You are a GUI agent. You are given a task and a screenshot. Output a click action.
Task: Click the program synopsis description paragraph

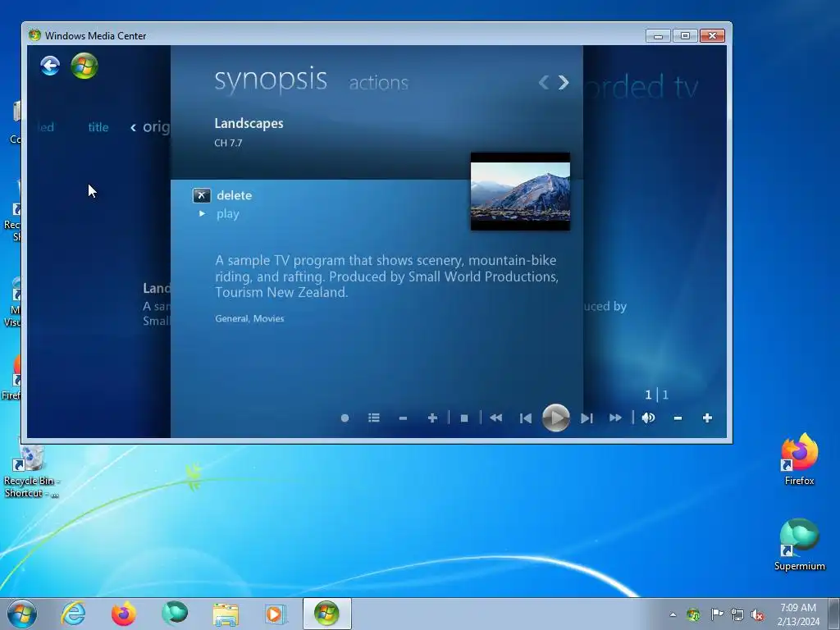pyautogui.click(x=387, y=276)
